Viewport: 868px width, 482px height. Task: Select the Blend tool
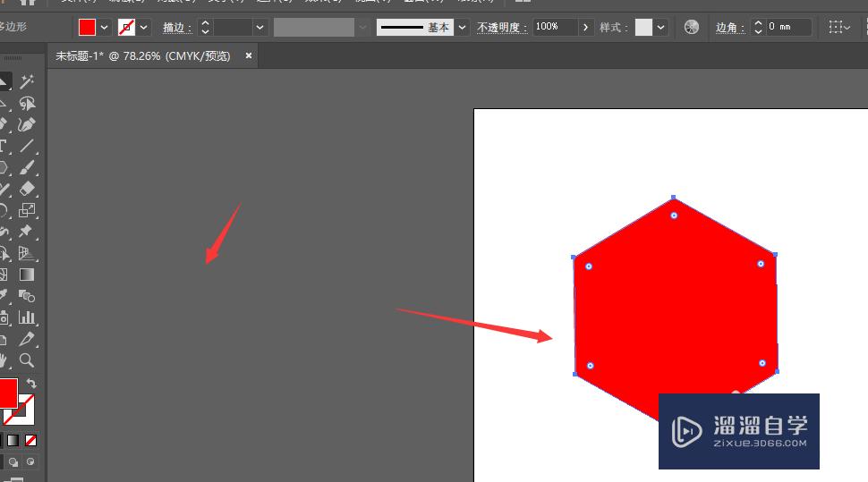click(x=27, y=296)
